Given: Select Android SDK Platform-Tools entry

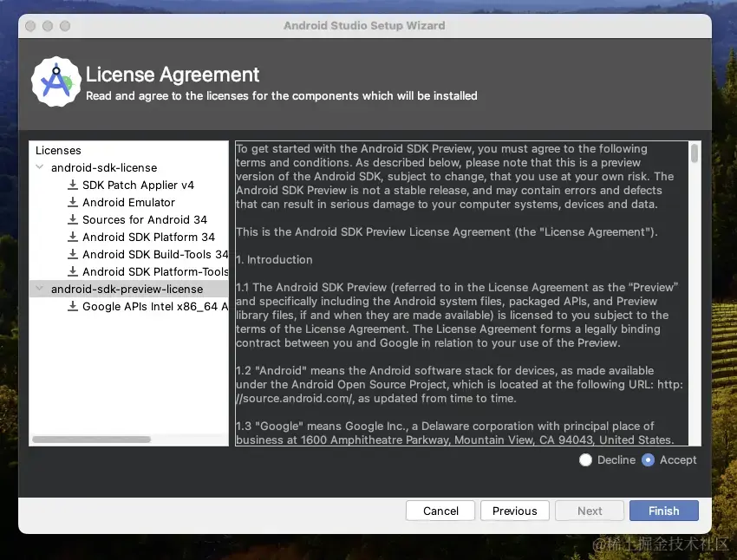Looking at the screenshot, I should tap(155, 272).
